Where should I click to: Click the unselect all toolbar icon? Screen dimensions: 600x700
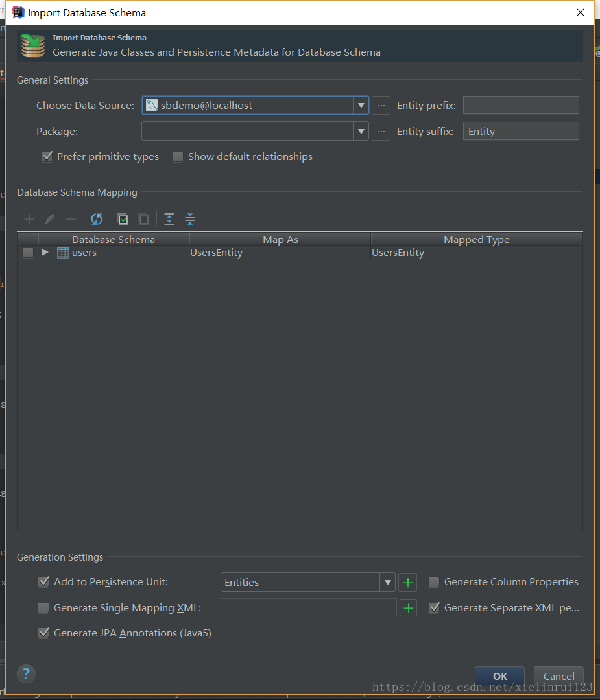point(143,220)
